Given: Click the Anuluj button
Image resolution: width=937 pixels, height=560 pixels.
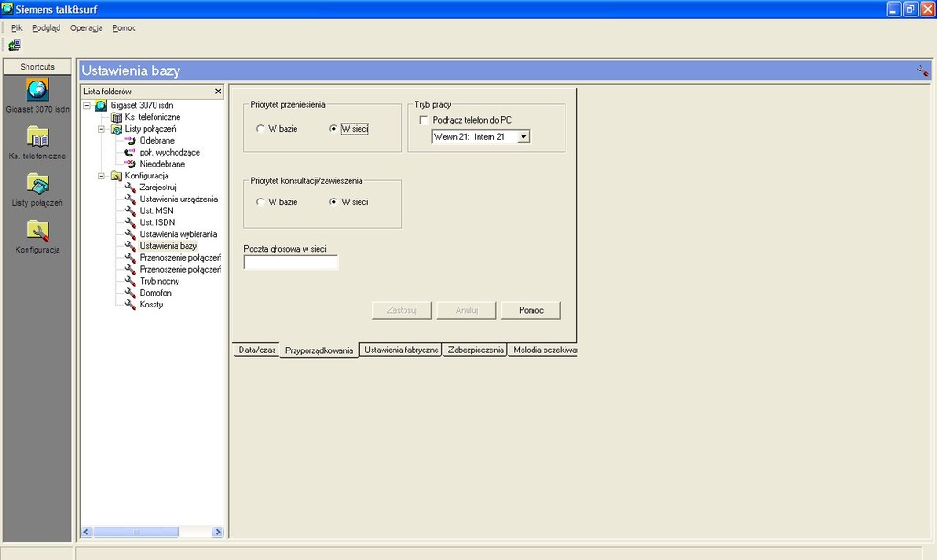Looking at the screenshot, I should tap(466, 310).
